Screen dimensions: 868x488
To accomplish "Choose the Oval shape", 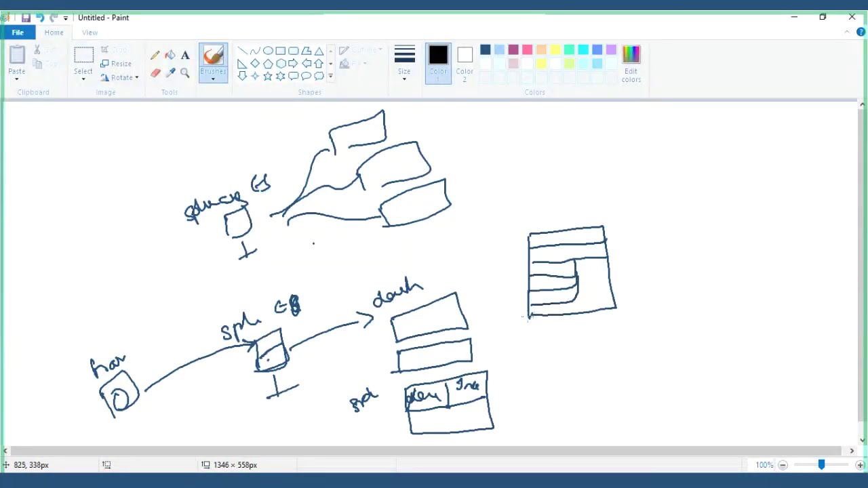I will coord(268,51).
